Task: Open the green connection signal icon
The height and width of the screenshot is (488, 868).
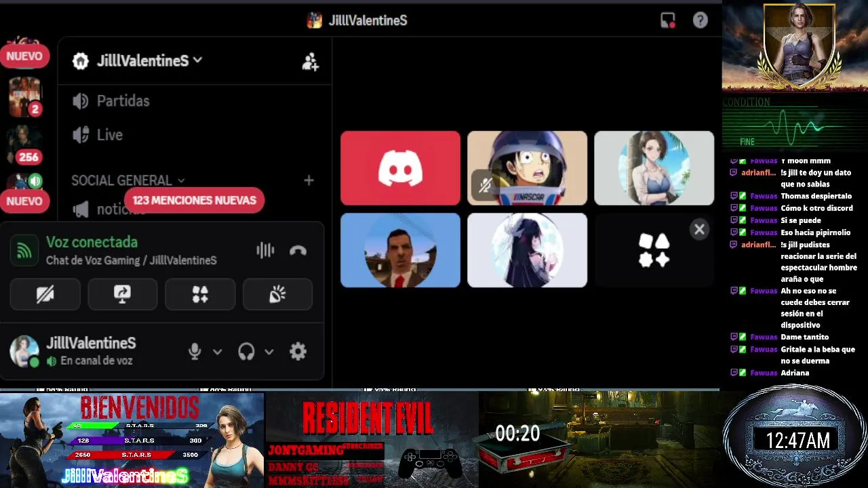Action: [24, 251]
